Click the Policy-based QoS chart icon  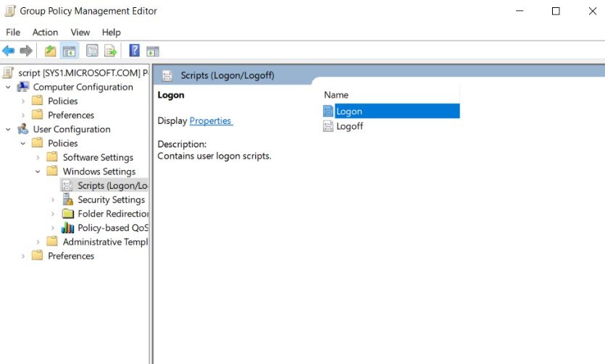pyautogui.click(x=67, y=228)
